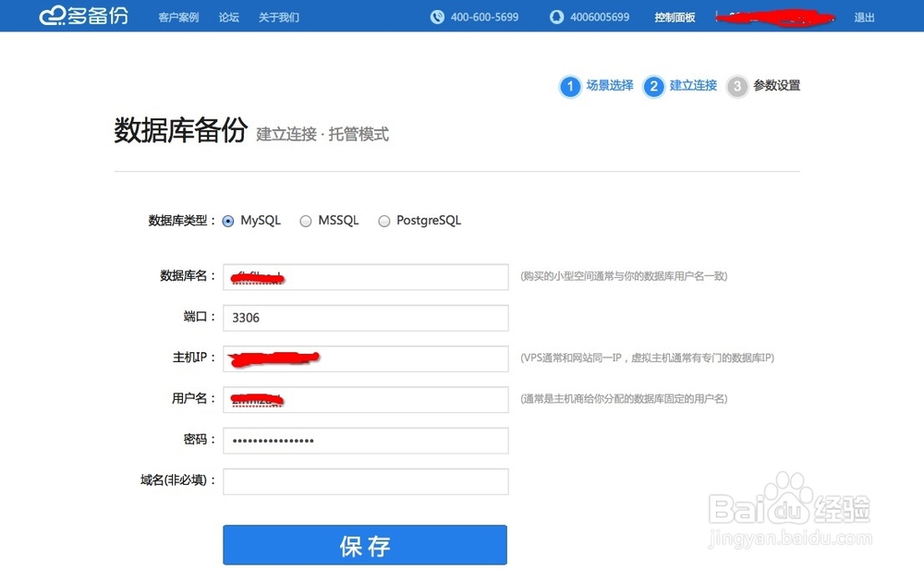The image size is (924, 570).
Task: Click the 端口 field showing 3306
Action: (365, 317)
